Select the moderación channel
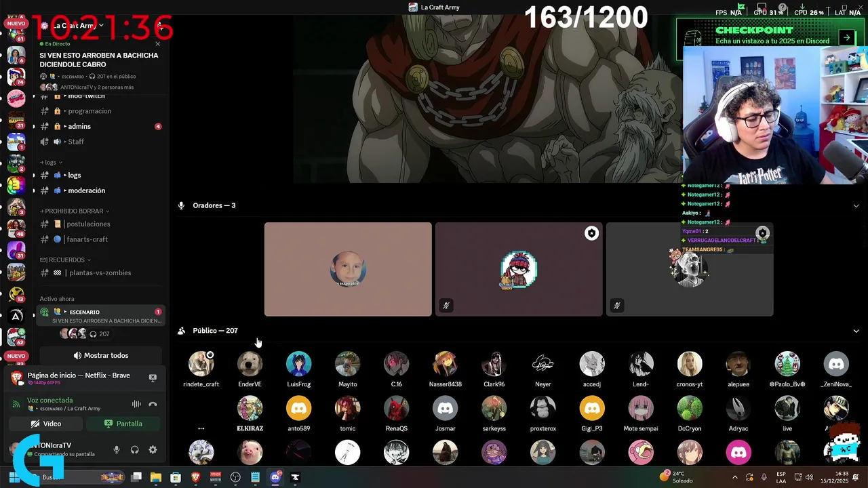The height and width of the screenshot is (488, 868). (100, 190)
